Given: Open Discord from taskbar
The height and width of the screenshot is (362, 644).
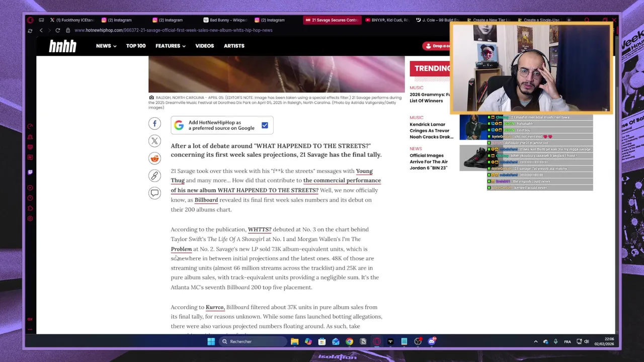Looking at the screenshot, I should [432, 341].
